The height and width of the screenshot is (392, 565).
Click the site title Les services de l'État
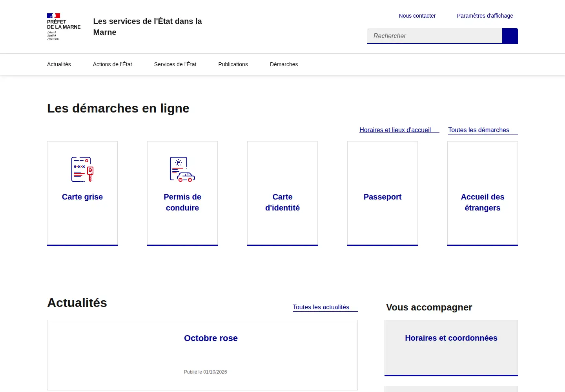(x=148, y=27)
